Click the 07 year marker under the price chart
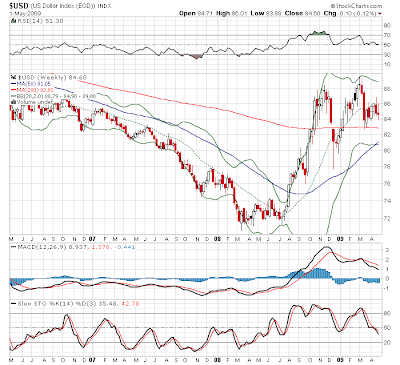The width and height of the screenshot is (400, 365). (92, 239)
